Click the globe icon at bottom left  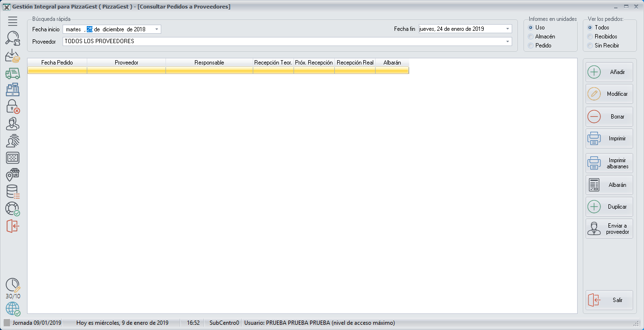(x=13, y=309)
